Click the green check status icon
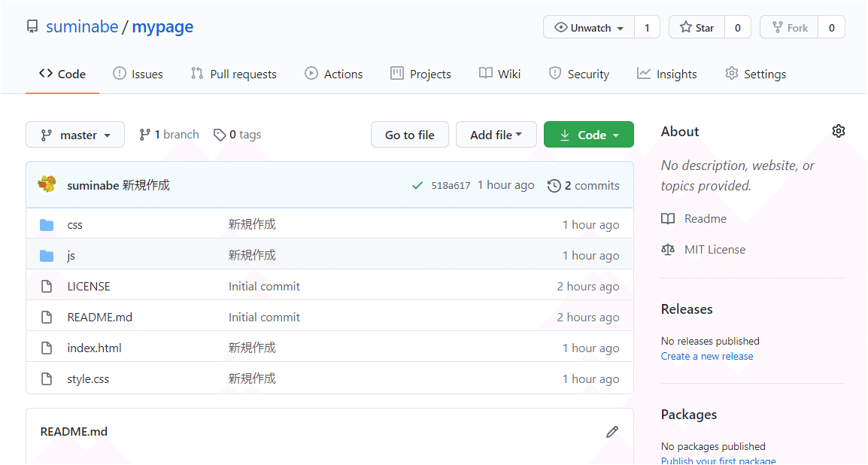The width and height of the screenshot is (868, 465). (417, 185)
